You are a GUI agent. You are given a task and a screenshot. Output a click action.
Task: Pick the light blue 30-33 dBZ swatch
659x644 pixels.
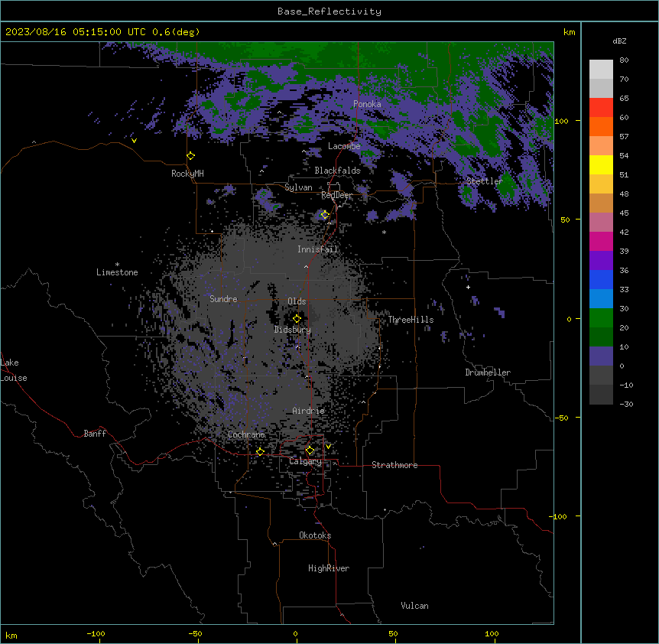(x=601, y=299)
